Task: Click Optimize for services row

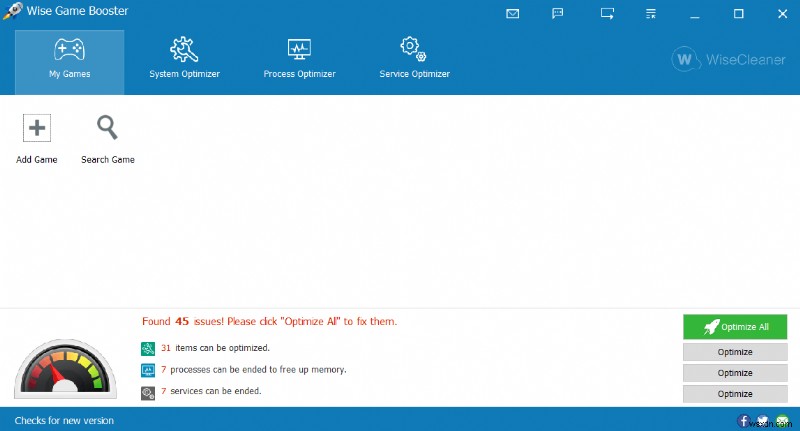Action: 735,394
